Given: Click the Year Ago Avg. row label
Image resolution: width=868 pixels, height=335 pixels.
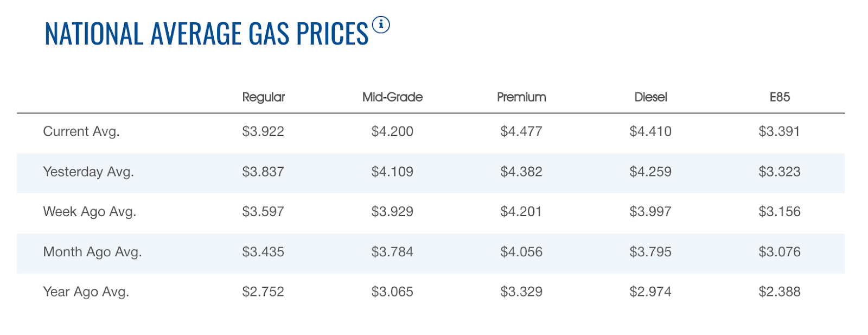Looking at the screenshot, I should pyautogui.click(x=86, y=292).
